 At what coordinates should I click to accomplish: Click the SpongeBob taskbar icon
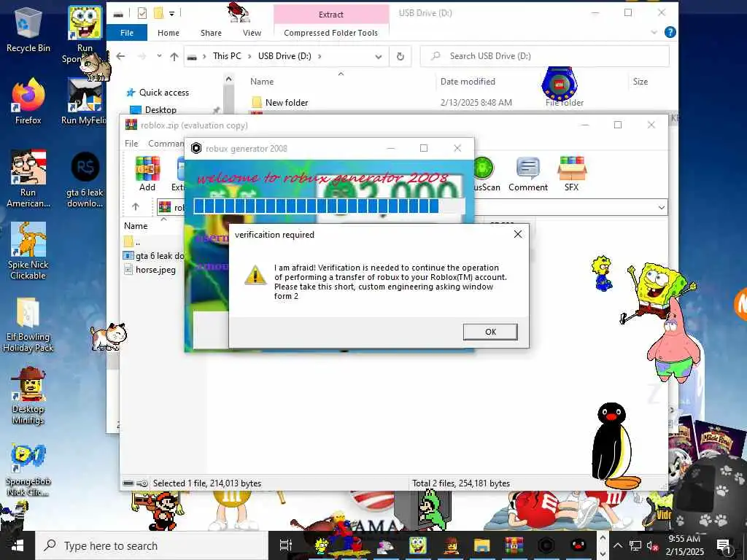pyautogui.click(x=418, y=545)
